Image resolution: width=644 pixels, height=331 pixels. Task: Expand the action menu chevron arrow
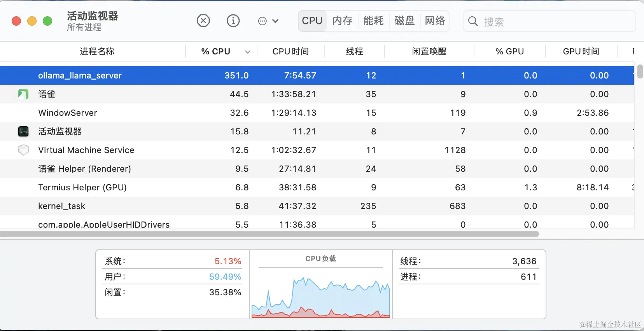(275, 21)
